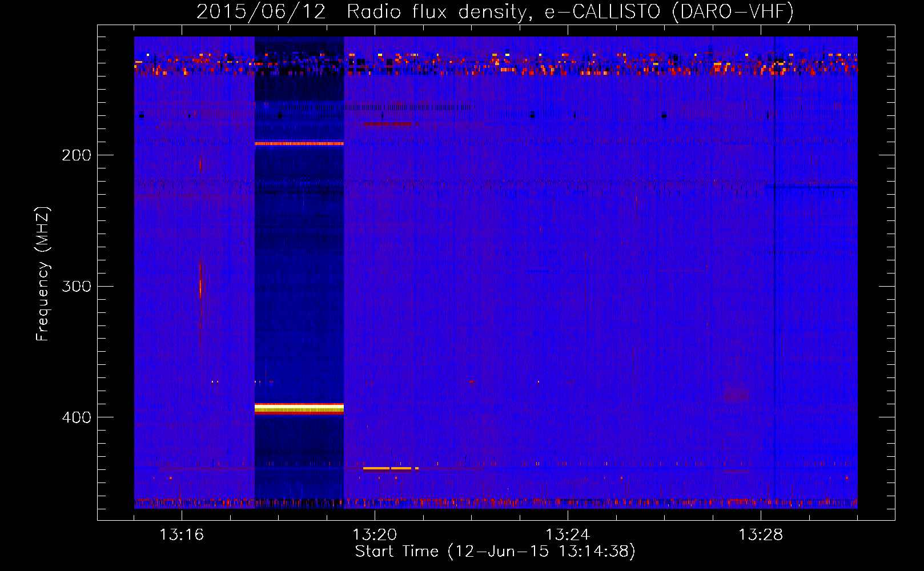Click the 13:24 time tick label
This screenshot has height=571, width=924.
pyautogui.click(x=568, y=534)
